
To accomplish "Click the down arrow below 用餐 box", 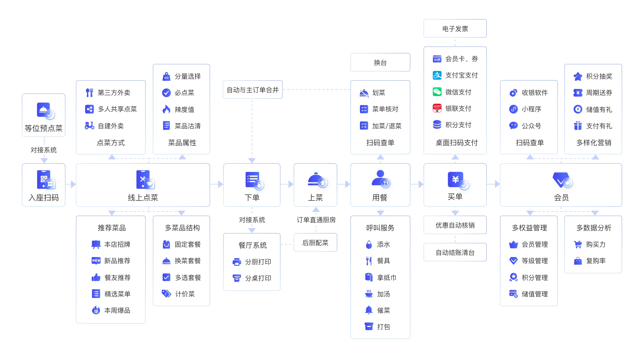I will pyautogui.click(x=380, y=212).
